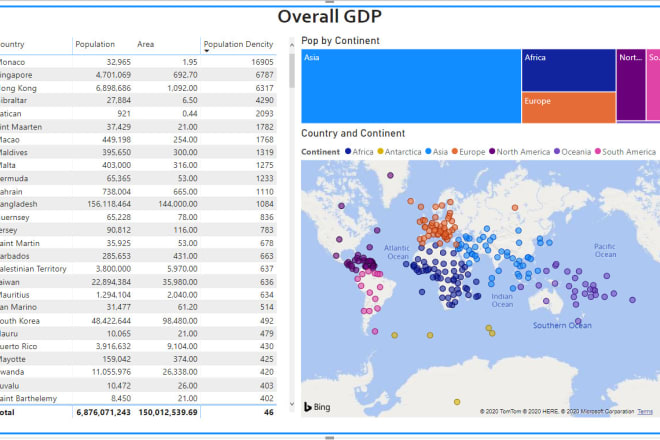Click Antarctica legend marker
The width and height of the screenshot is (660, 440).
[380, 151]
